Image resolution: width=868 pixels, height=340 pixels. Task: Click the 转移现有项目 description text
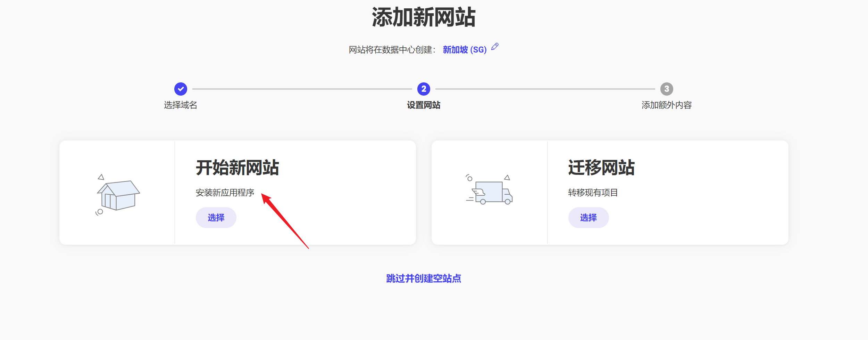(x=593, y=193)
